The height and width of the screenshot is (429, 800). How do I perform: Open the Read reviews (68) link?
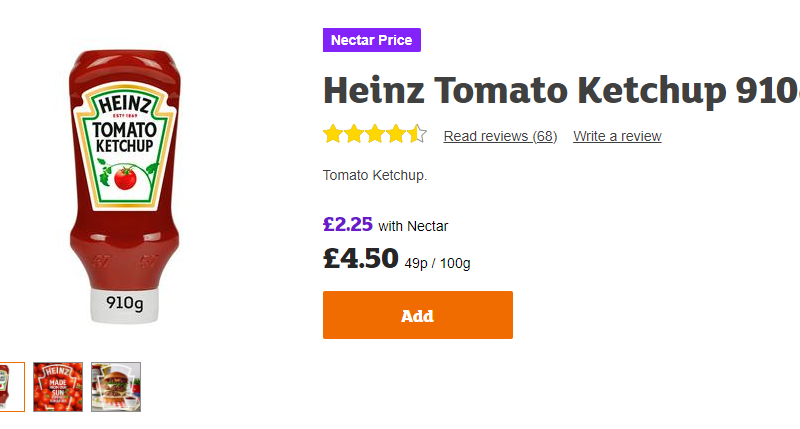pos(500,136)
